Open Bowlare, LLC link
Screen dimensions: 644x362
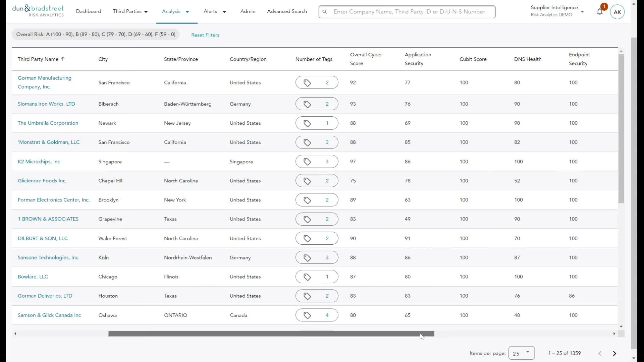click(x=33, y=277)
